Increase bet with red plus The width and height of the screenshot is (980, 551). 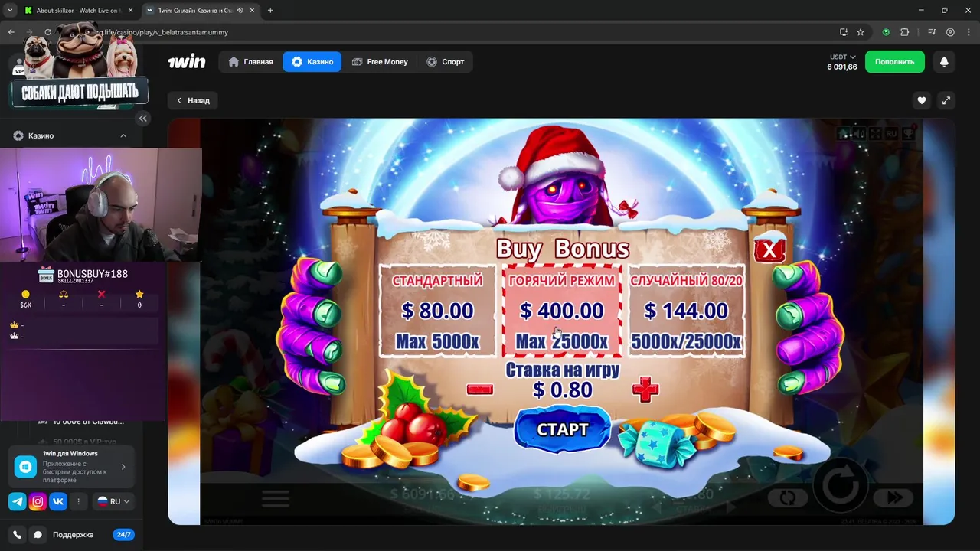click(x=645, y=389)
